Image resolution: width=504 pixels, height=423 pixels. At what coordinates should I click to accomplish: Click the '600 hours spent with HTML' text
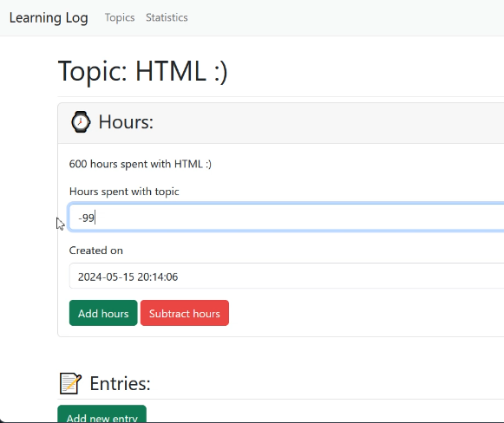click(141, 164)
